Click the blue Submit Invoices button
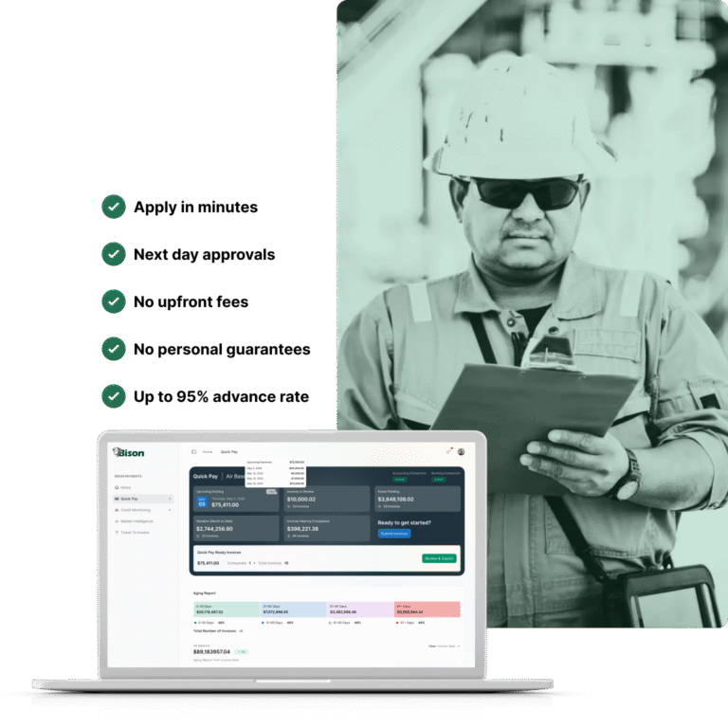 tap(394, 534)
